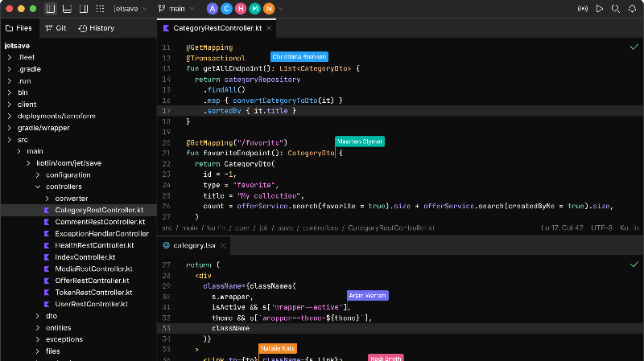Click collaborator avatar A
644x361 pixels.
[x=213, y=9]
